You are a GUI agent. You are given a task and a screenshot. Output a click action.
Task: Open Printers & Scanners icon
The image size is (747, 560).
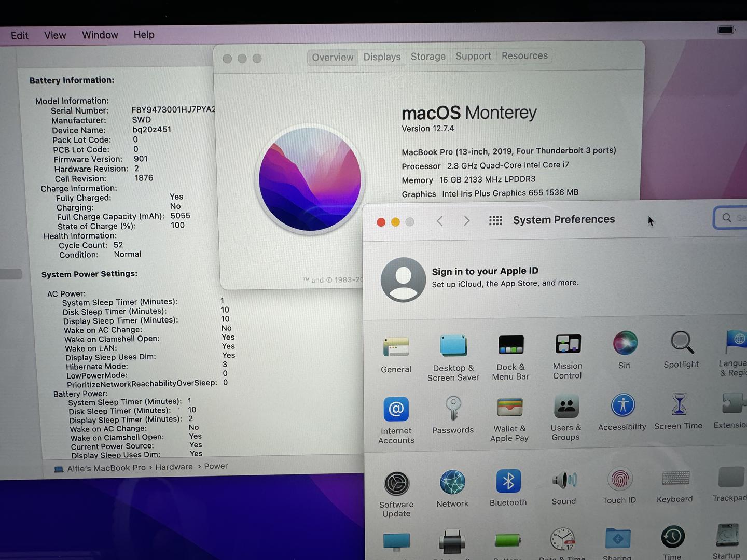coord(452,542)
